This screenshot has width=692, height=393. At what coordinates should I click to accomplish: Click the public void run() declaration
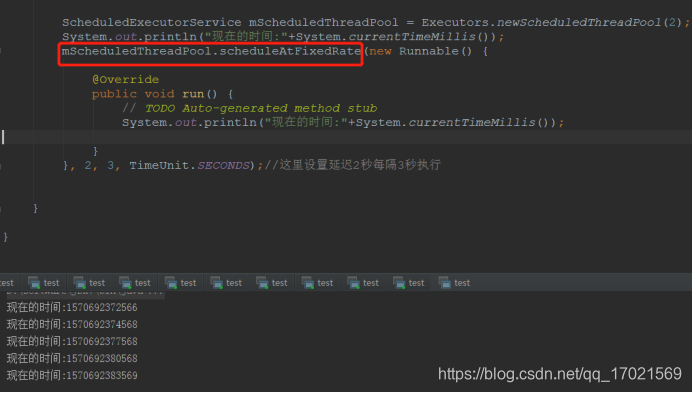tap(154, 94)
